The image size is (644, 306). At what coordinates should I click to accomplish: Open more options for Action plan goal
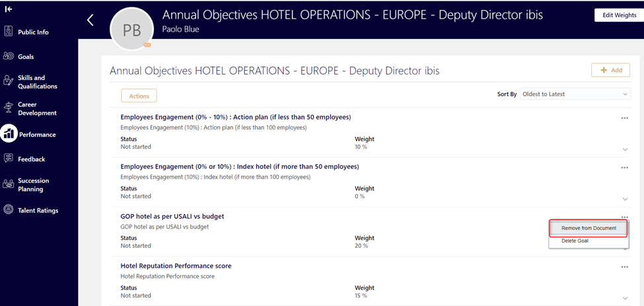coord(625,118)
